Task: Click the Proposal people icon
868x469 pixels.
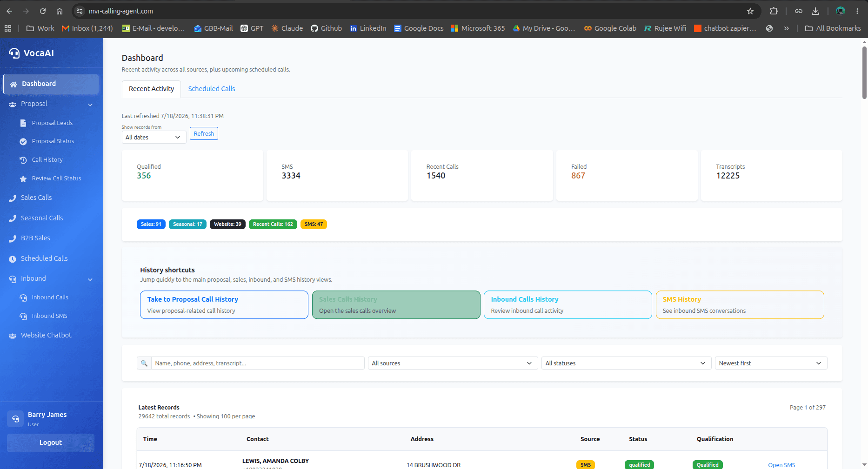Action: pos(13,104)
